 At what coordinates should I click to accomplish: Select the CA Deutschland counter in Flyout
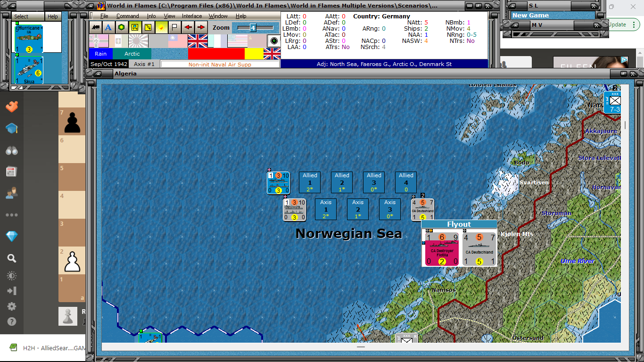click(x=479, y=249)
